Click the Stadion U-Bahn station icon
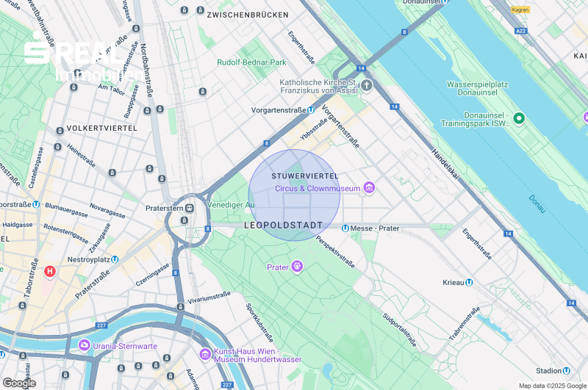Viewport: 588px width, 390px height. tap(566, 370)
